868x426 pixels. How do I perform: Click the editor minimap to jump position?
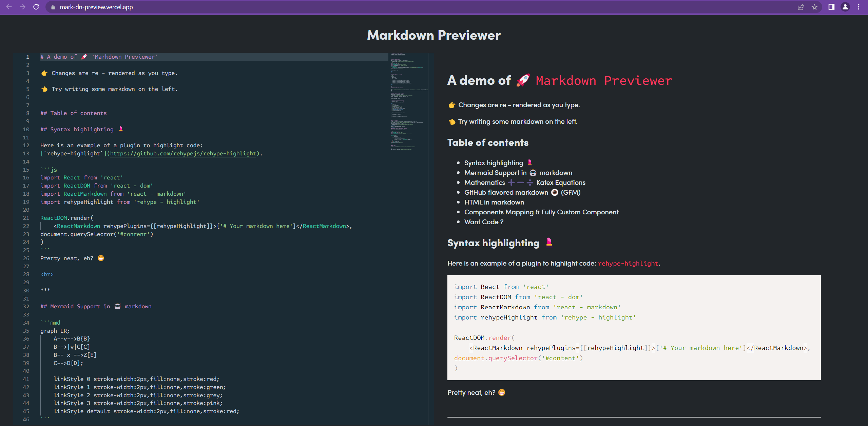coord(407,102)
